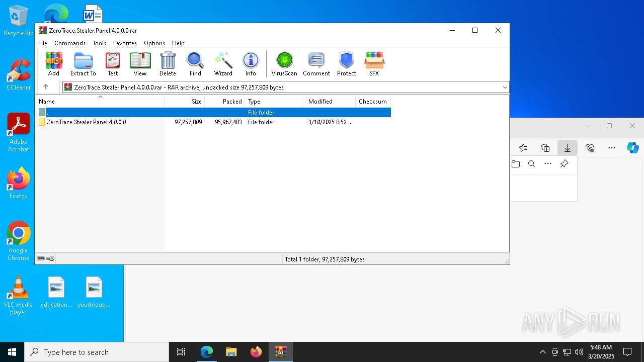Go up one folder level arrow

[46, 87]
